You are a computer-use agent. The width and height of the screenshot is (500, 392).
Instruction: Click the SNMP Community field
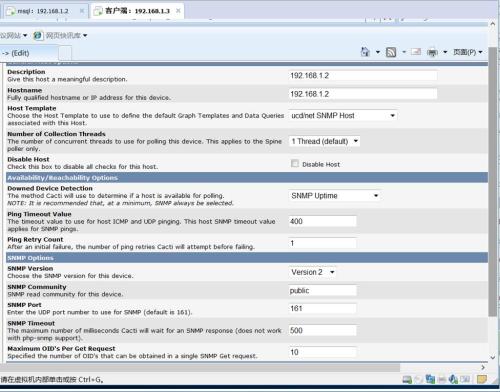pos(323,291)
